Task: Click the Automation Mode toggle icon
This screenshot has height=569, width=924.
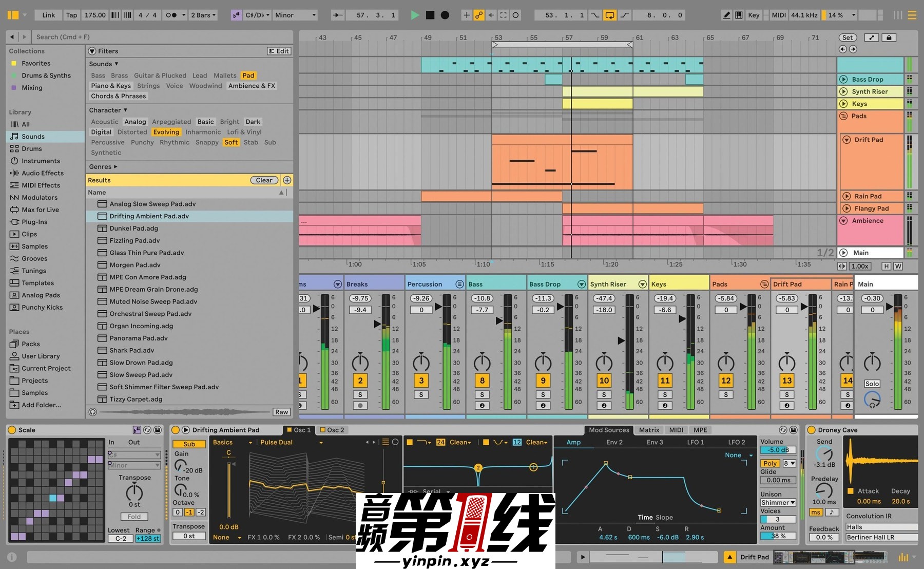Action: [x=872, y=37]
